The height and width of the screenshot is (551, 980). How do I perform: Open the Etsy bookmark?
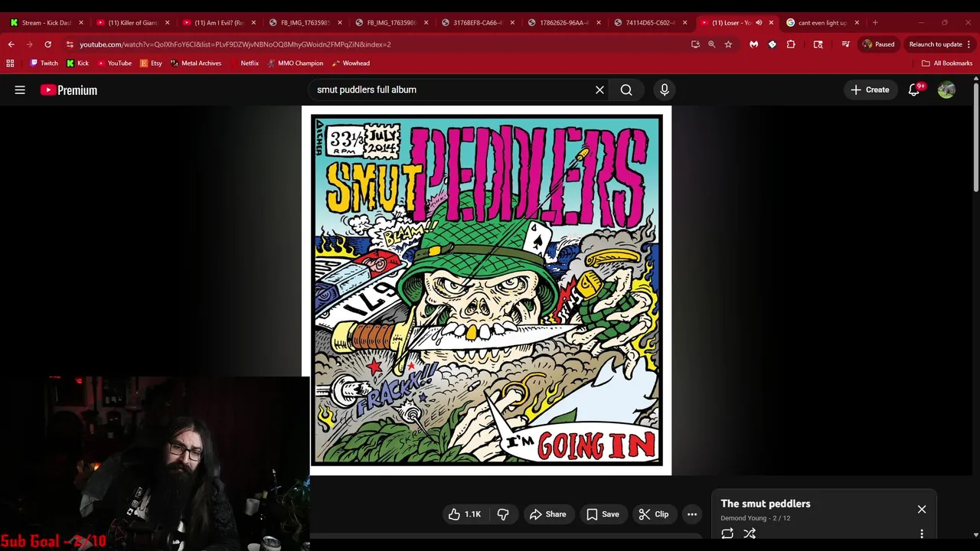[151, 64]
